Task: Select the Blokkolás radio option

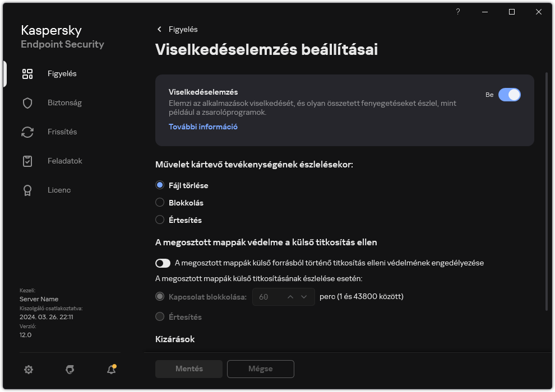Action: (160, 202)
